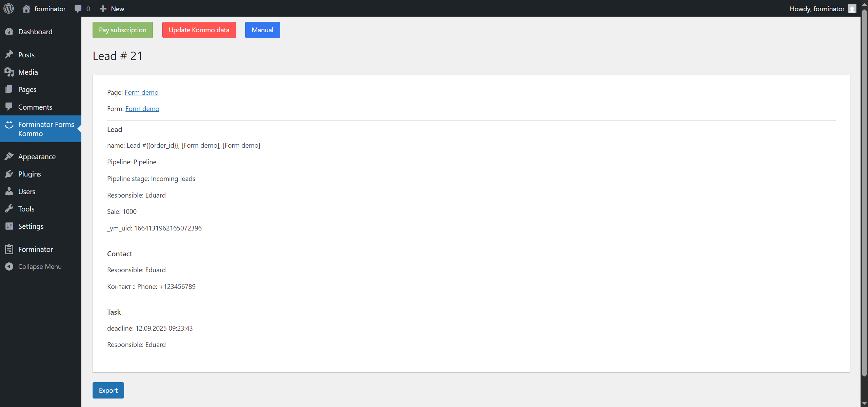Follow the Form demo page link
This screenshot has width=868, height=407.
[141, 92]
